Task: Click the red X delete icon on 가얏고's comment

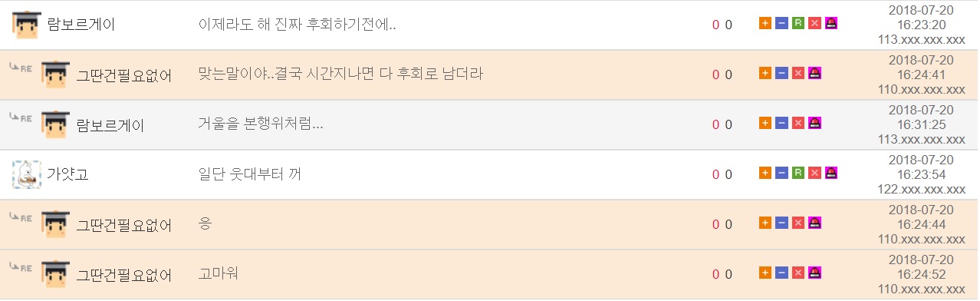Action: click(x=815, y=174)
